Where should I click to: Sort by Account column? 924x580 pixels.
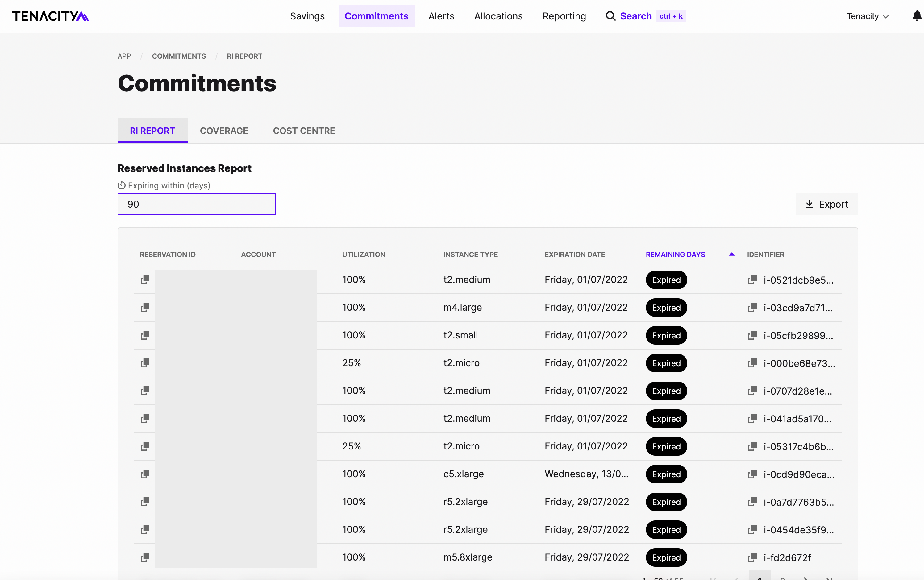click(x=258, y=254)
